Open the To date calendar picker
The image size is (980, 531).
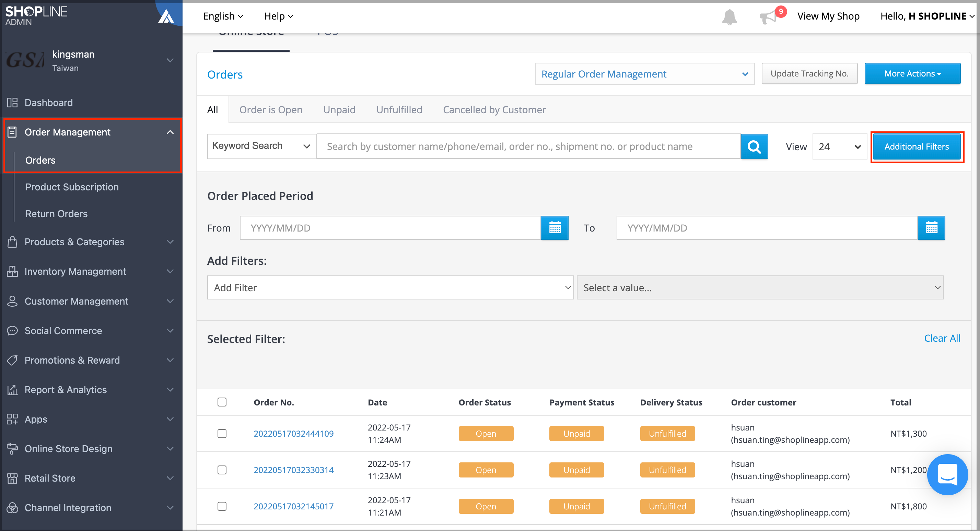point(931,228)
